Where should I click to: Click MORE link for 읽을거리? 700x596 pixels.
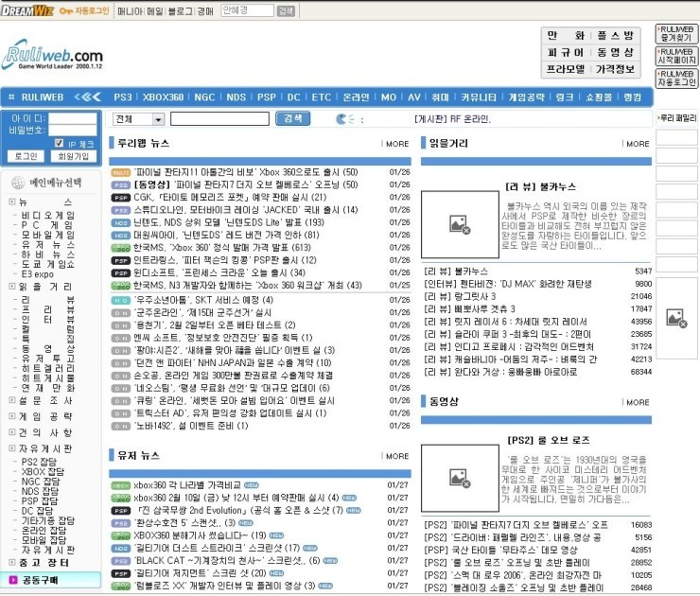638,144
